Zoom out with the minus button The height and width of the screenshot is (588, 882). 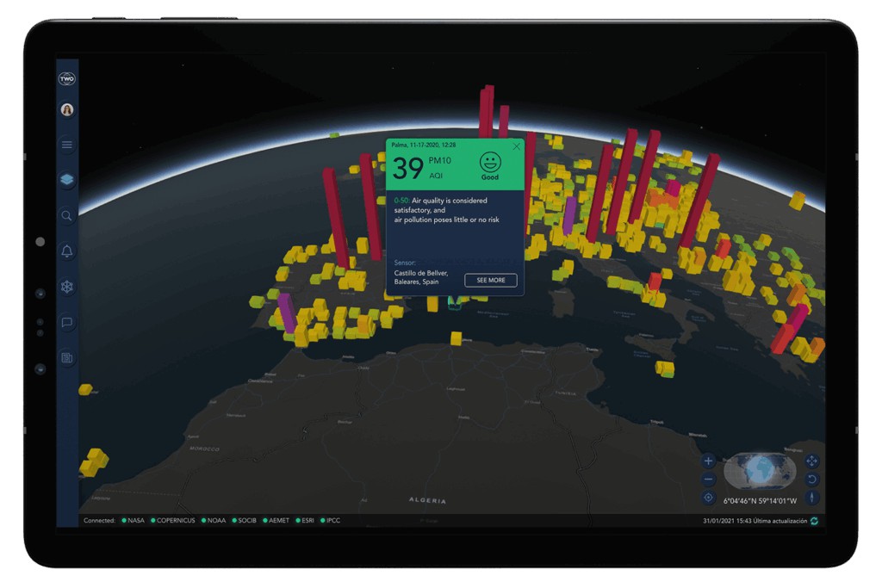coord(708,480)
